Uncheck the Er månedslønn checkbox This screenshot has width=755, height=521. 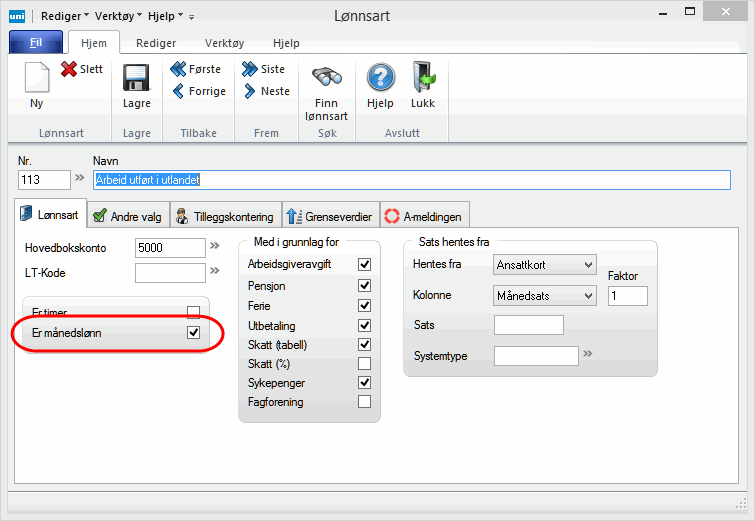coord(194,333)
